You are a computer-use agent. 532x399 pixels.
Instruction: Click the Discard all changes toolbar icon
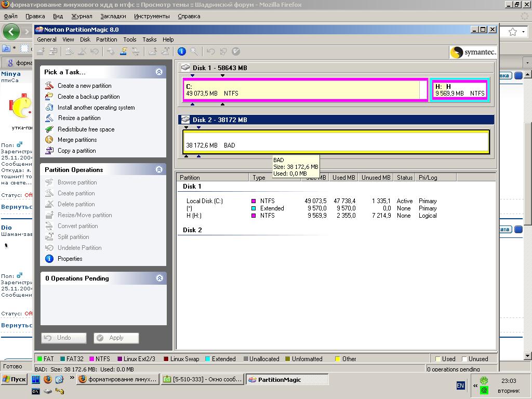pyautogui.click(x=223, y=51)
